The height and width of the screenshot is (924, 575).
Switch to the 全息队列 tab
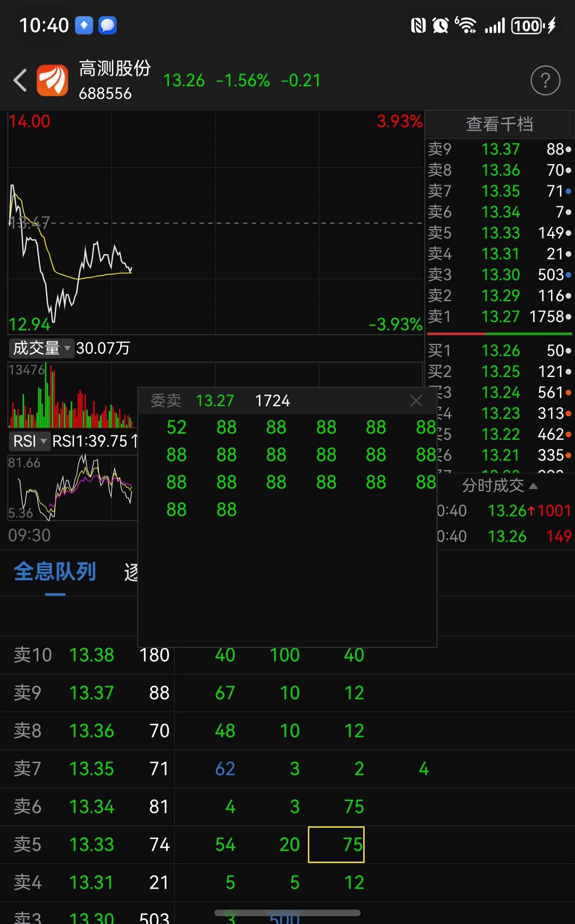point(55,571)
